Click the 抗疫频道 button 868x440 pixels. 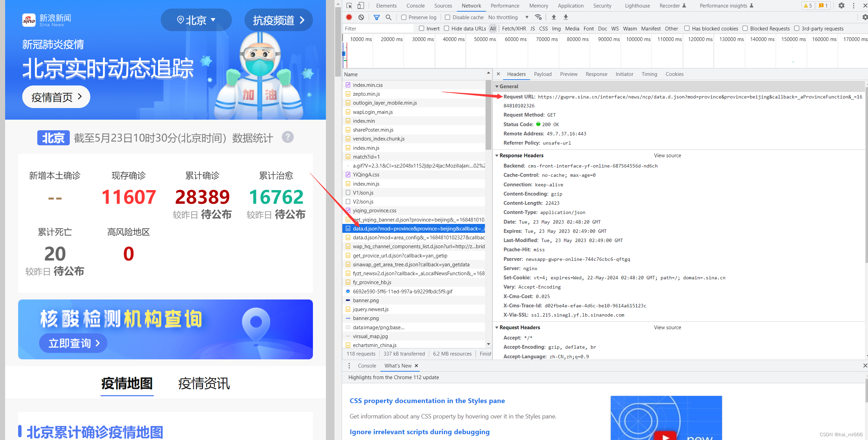[278, 20]
